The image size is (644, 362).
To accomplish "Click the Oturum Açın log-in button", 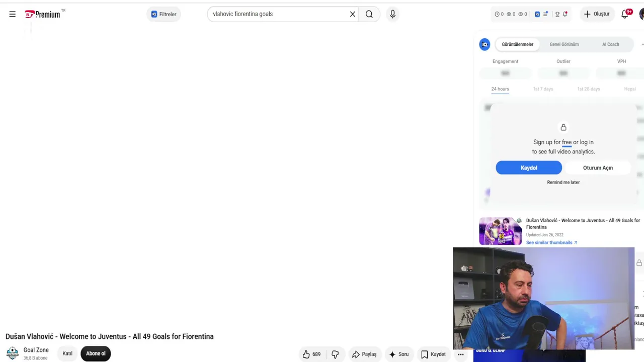I will tap(598, 168).
